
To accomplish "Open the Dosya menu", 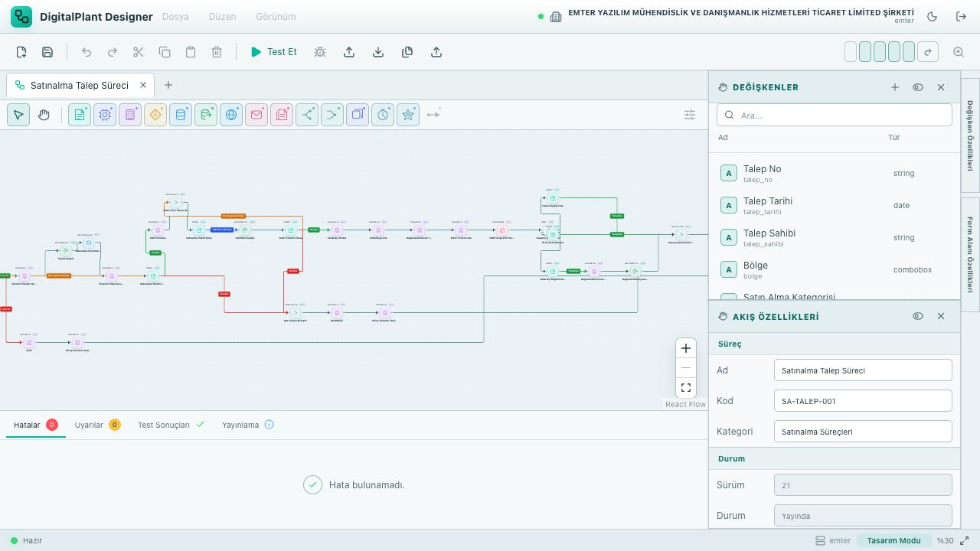I will (x=175, y=16).
